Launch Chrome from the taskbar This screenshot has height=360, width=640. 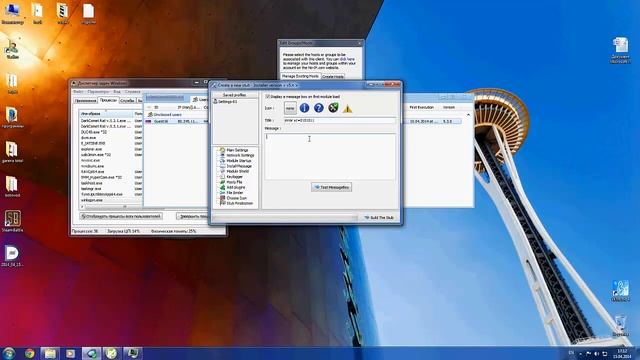click(29, 353)
